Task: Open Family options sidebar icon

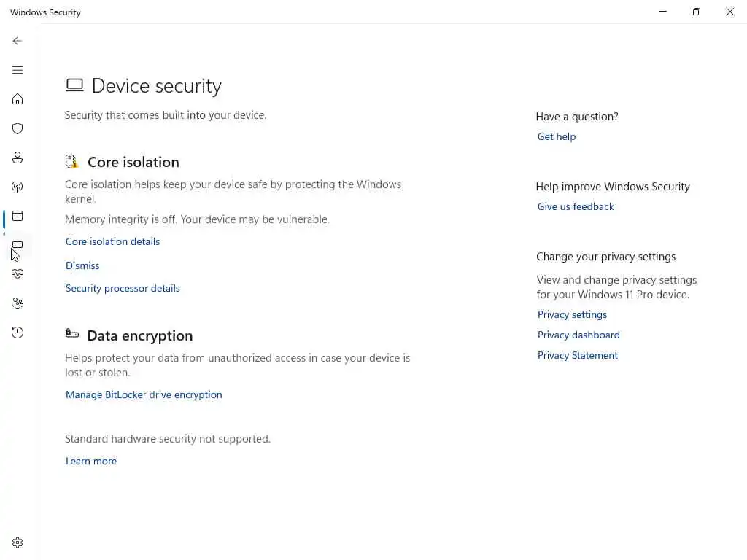Action: [x=18, y=303]
